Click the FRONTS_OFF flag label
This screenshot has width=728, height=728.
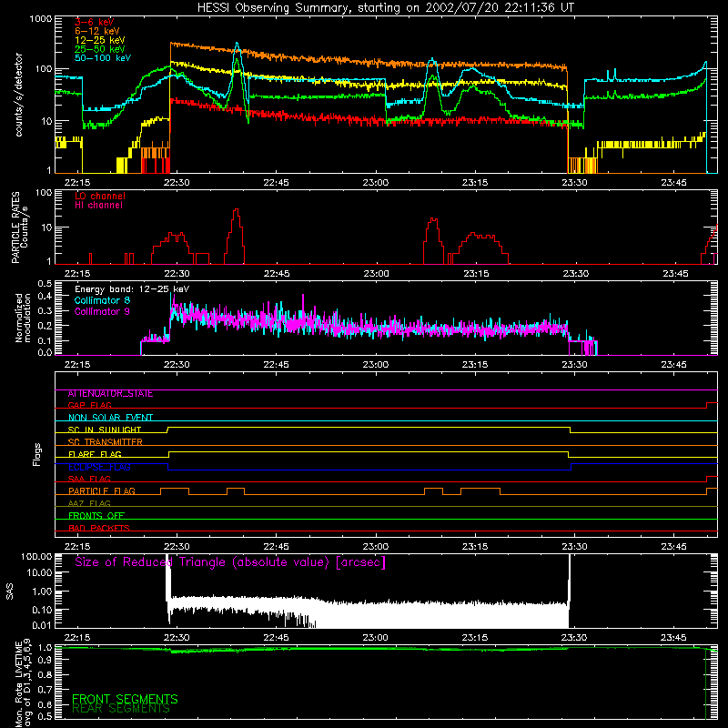(x=96, y=516)
